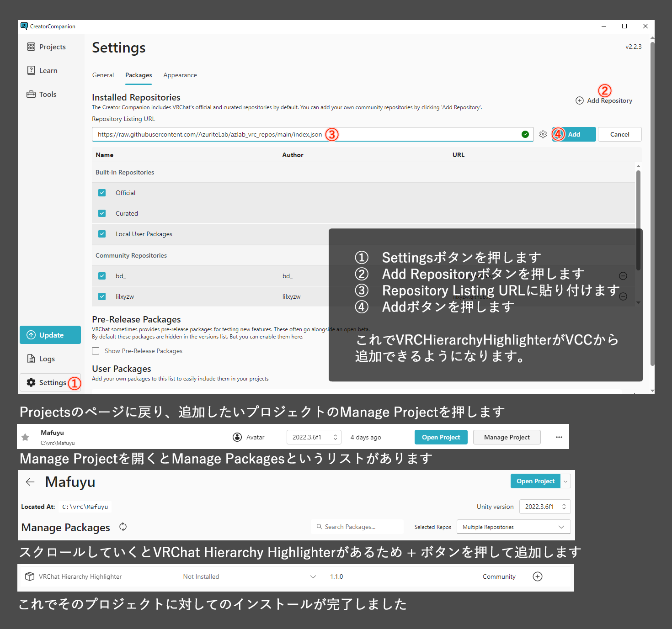
Task: Go back with the left arrow icon
Action: pyautogui.click(x=30, y=482)
